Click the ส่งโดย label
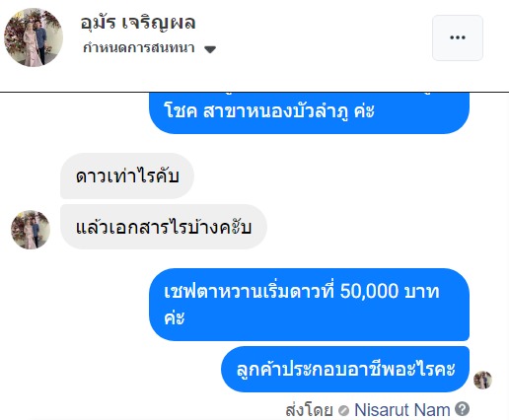 [309, 410]
